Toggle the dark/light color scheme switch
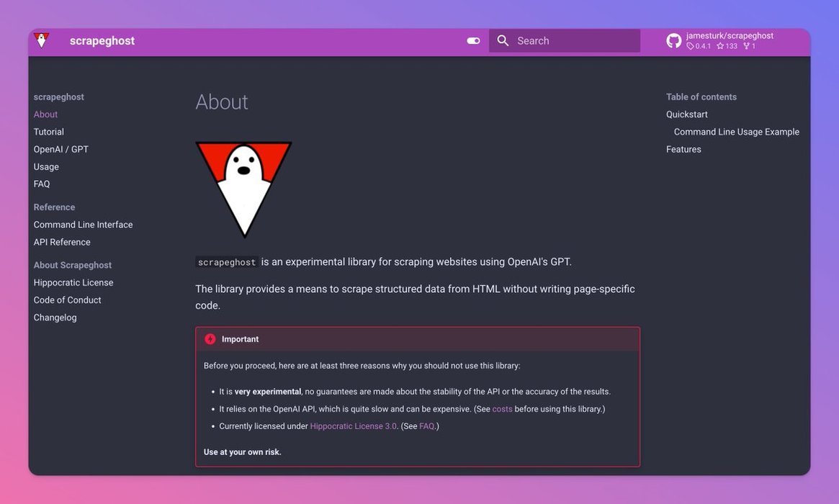 click(473, 41)
